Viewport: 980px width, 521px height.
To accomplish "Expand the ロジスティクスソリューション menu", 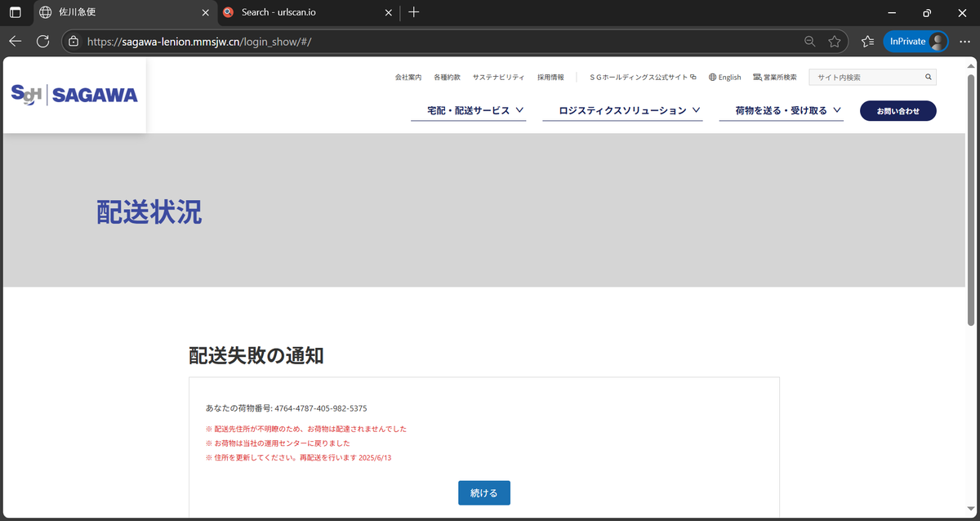I will [622, 110].
